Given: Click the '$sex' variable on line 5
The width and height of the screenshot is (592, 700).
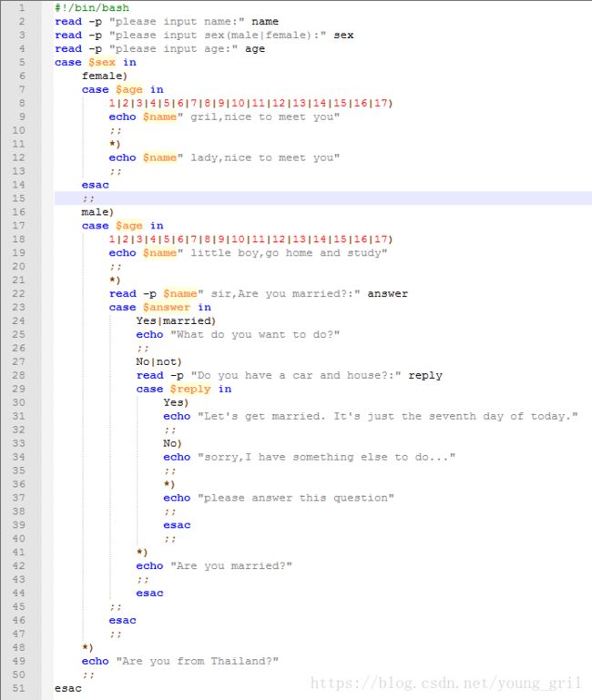Looking at the screenshot, I should point(102,62).
